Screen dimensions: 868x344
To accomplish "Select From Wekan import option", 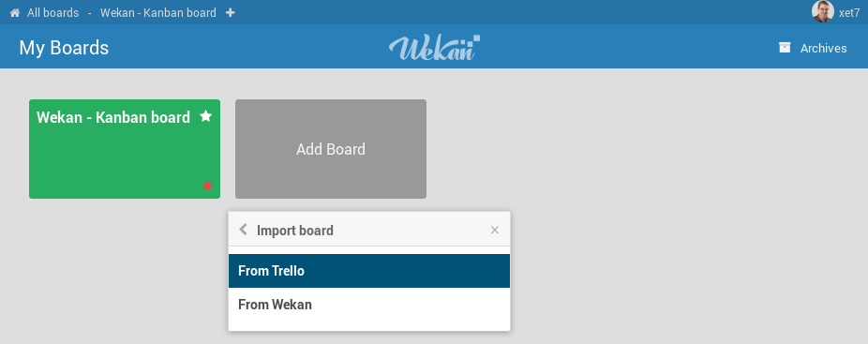I will click(x=369, y=305).
